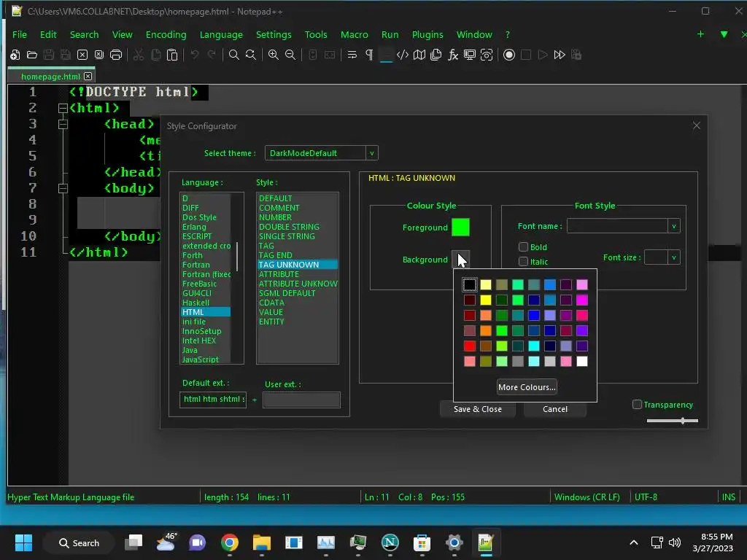Click the Paste toolbar icon

tap(172, 55)
